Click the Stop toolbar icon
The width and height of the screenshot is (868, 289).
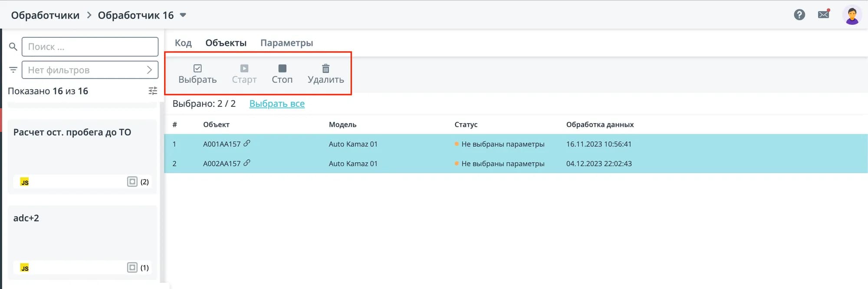point(282,69)
